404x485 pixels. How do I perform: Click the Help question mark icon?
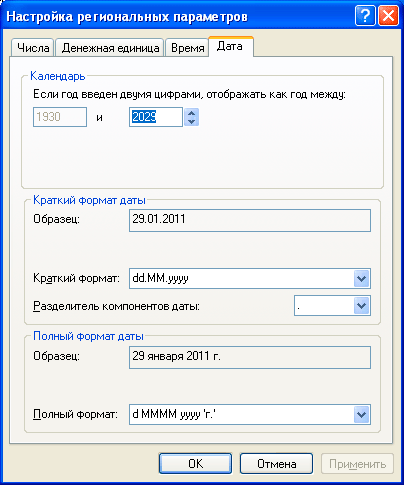[x=365, y=16]
